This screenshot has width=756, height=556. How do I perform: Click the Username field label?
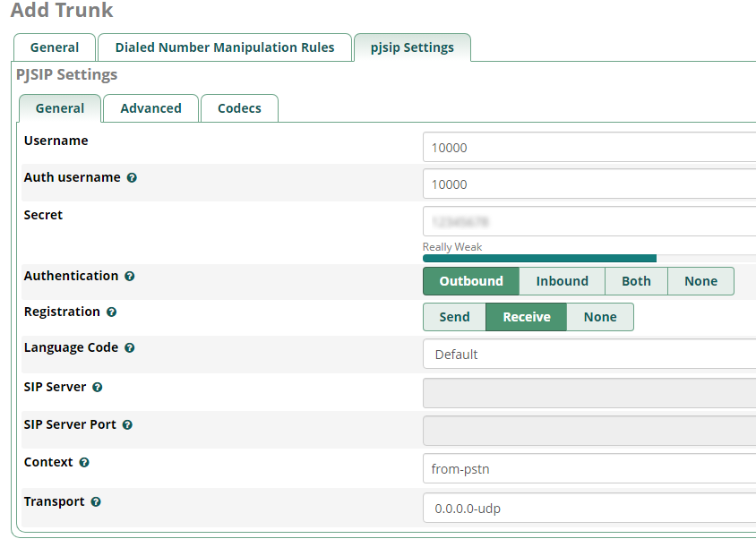click(56, 141)
